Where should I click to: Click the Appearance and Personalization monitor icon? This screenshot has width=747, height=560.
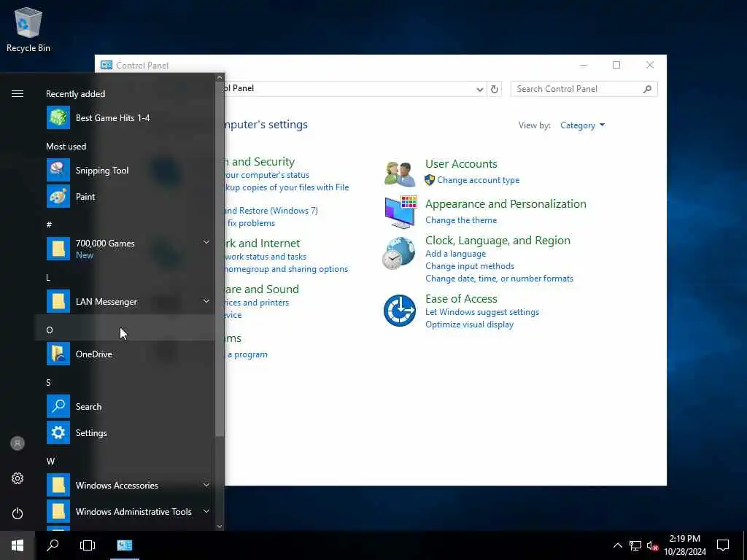click(400, 212)
